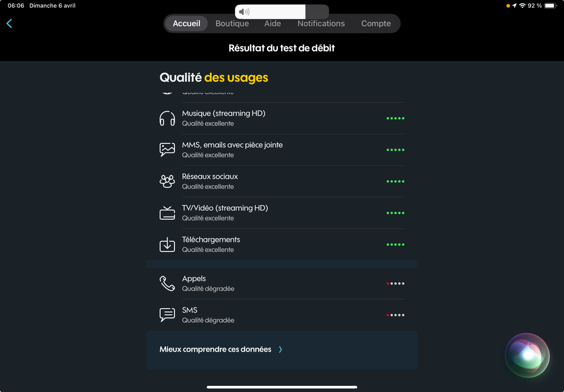564x392 pixels.
Task: Open the Compte section
Action: 375,23
